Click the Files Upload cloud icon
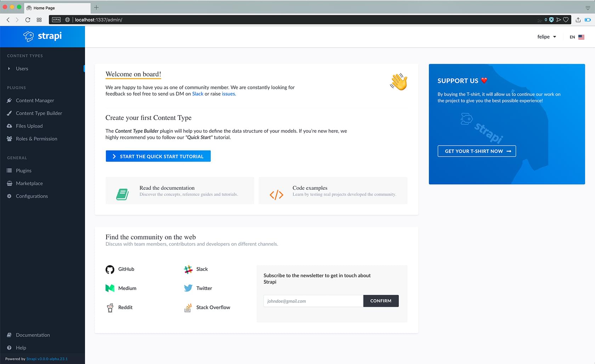Image resolution: width=595 pixels, height=364 pixels. [9, 126]
